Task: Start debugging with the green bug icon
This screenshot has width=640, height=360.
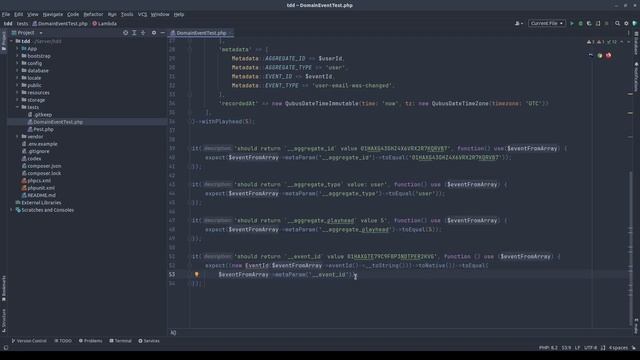Action: coord(580,24)
